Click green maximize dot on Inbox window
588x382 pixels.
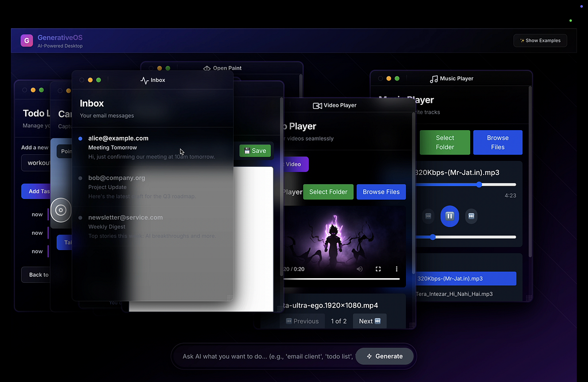point(99,80)
